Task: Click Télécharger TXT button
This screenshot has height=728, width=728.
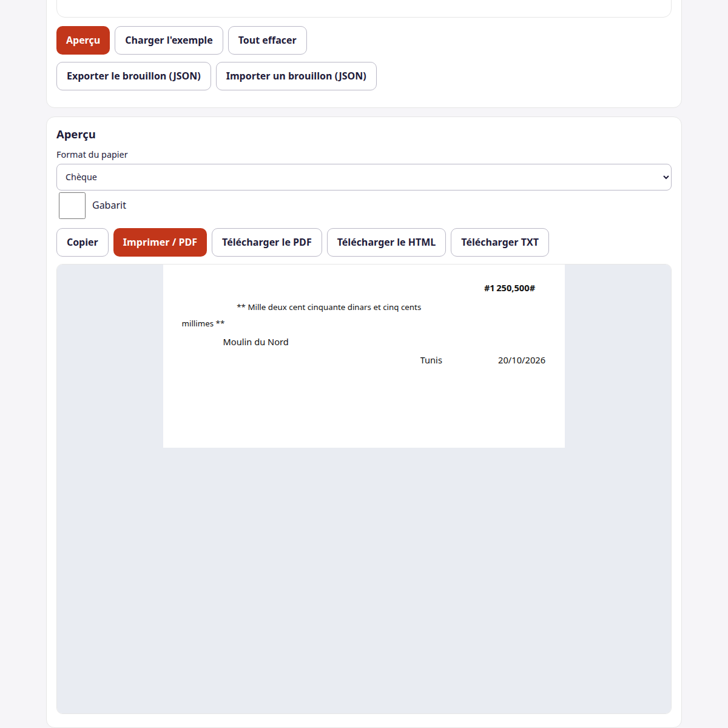Action: coord(500,243)
